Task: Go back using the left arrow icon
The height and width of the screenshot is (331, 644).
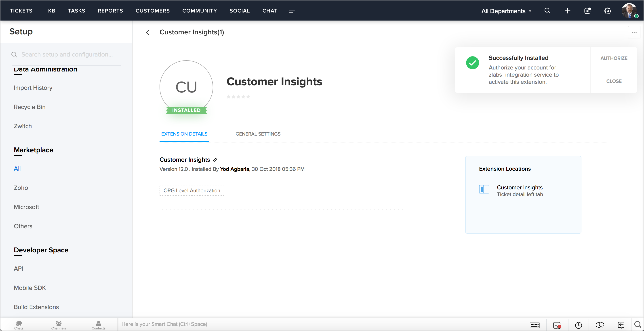Action: tap(147, 32)
